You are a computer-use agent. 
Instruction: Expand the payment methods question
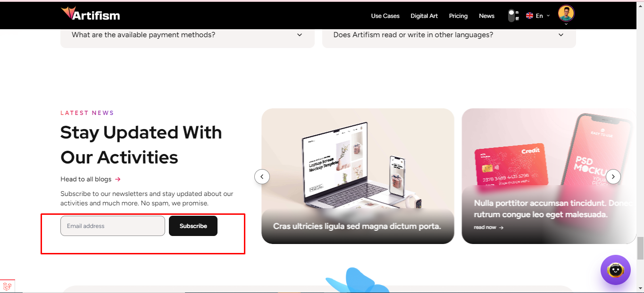click(x=187, y=35)
